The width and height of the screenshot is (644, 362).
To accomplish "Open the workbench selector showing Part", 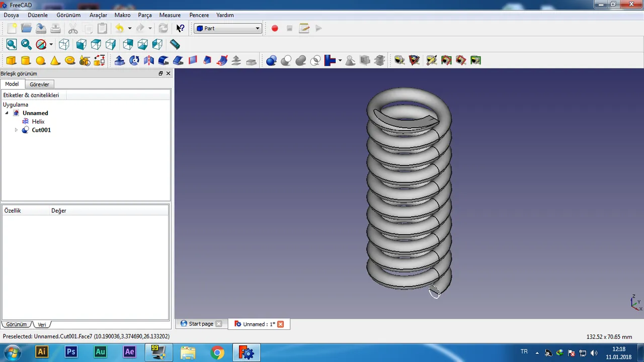I will pyautogui.click(x=228, y=28).
